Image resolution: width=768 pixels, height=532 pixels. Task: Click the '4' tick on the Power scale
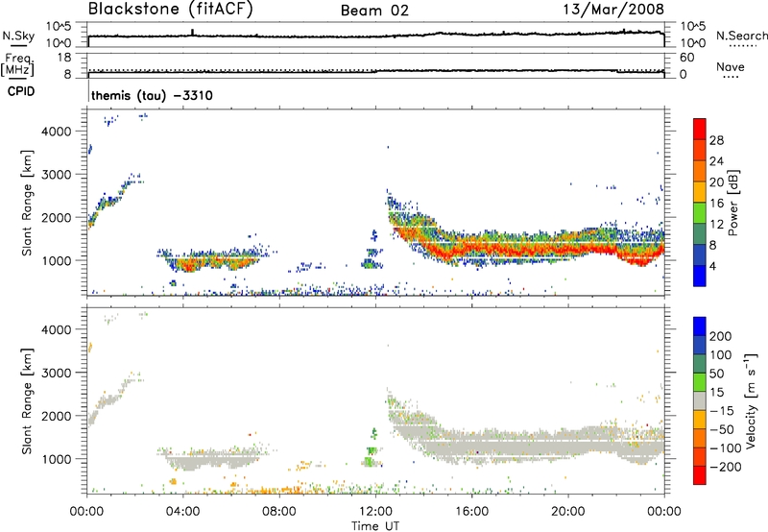pos(712,267)
